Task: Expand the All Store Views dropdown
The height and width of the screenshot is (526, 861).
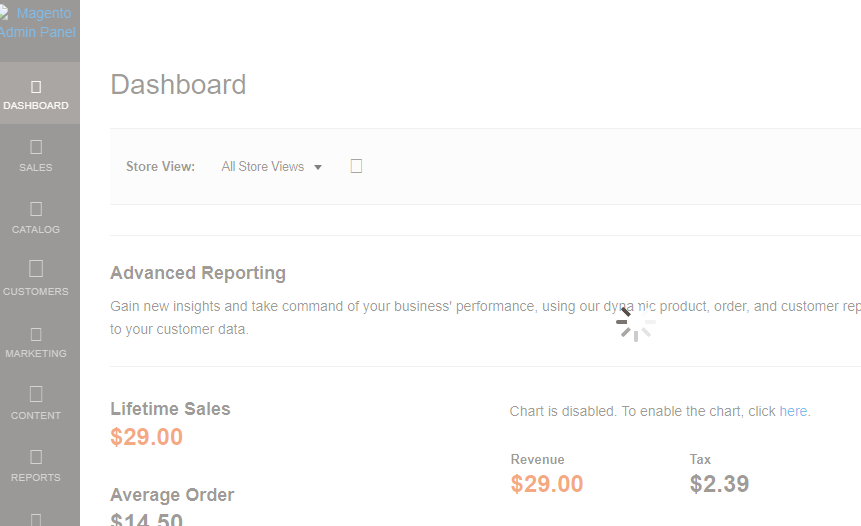Action: click(x=272, y=167)
